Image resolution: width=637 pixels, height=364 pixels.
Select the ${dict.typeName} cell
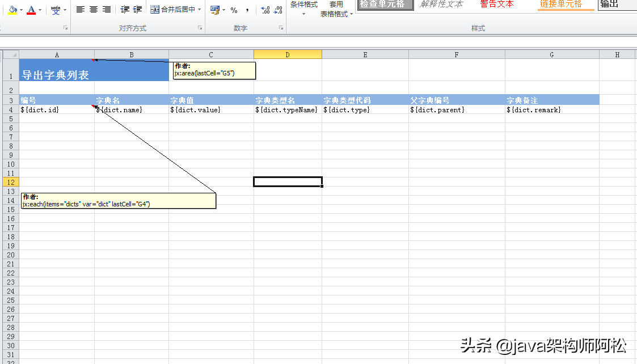[x=288, y=109]
